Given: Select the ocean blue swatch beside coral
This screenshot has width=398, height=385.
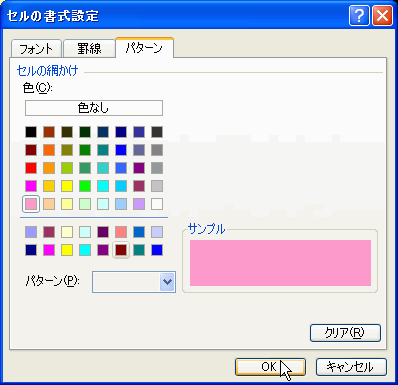Looking at the screenshot, I should (139, 232).
